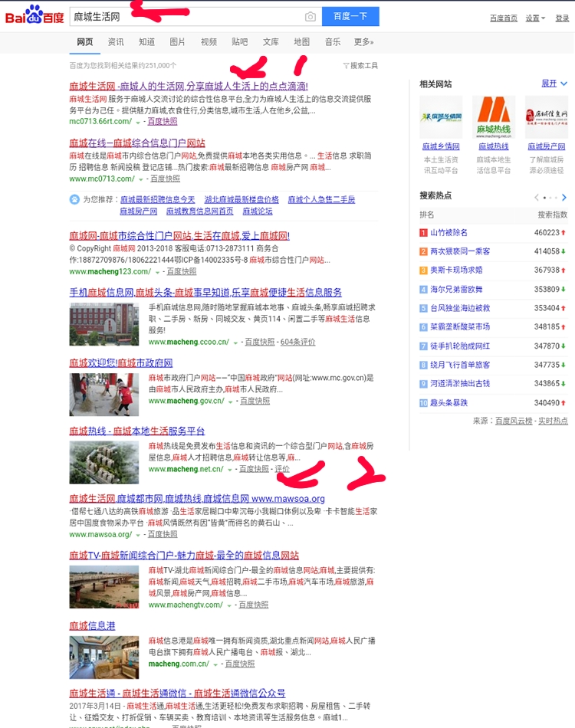Open the 设置 dropdown menu
Screen dimensions: 575x728
click(535, 18)
